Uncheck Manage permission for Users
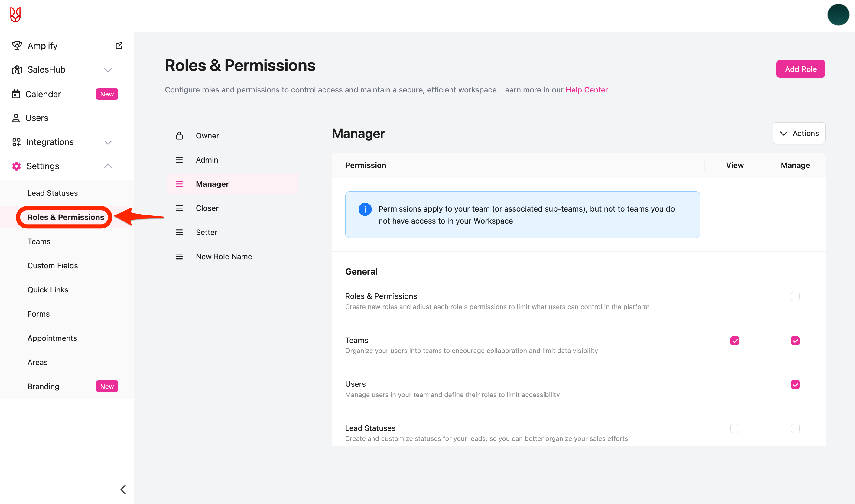855x504 pixels. point(795,384)
